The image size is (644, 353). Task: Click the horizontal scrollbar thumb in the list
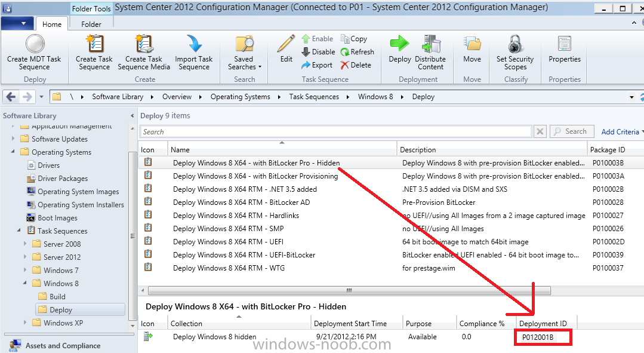(349, 290)
